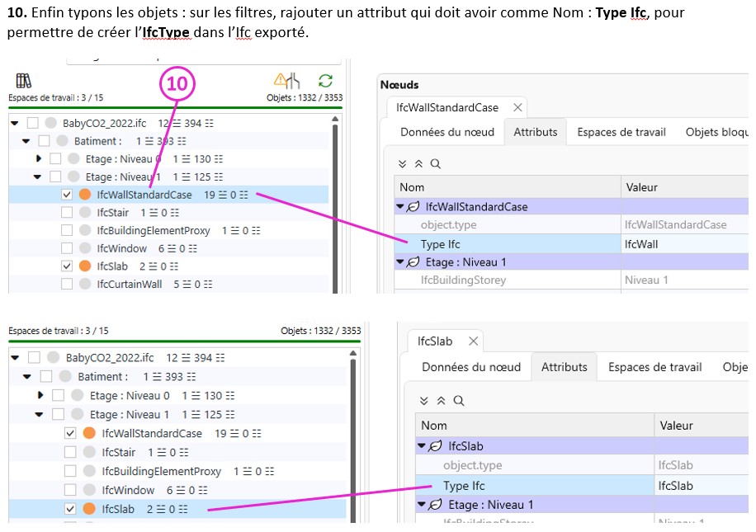Open the library books icon
The width and height of the screenshot is (756, 532).
coord(24,81)
